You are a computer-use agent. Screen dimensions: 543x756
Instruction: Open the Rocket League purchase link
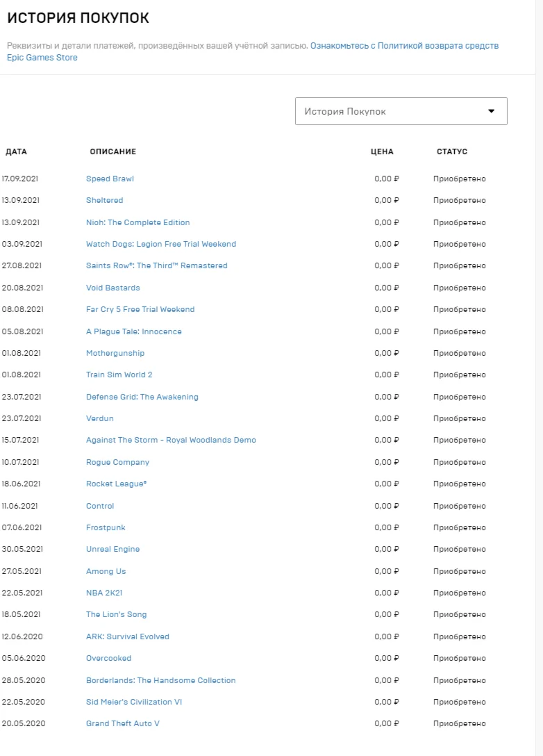click(116, 484)
